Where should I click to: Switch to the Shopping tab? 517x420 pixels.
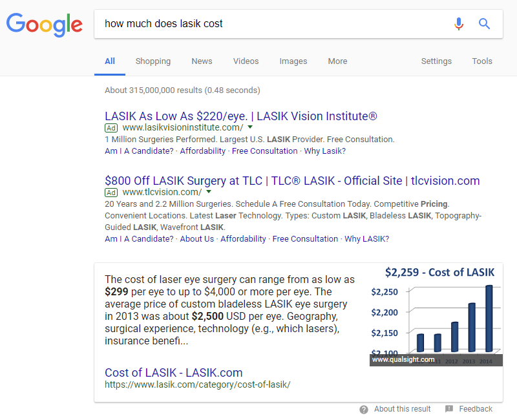coord(153,61)
